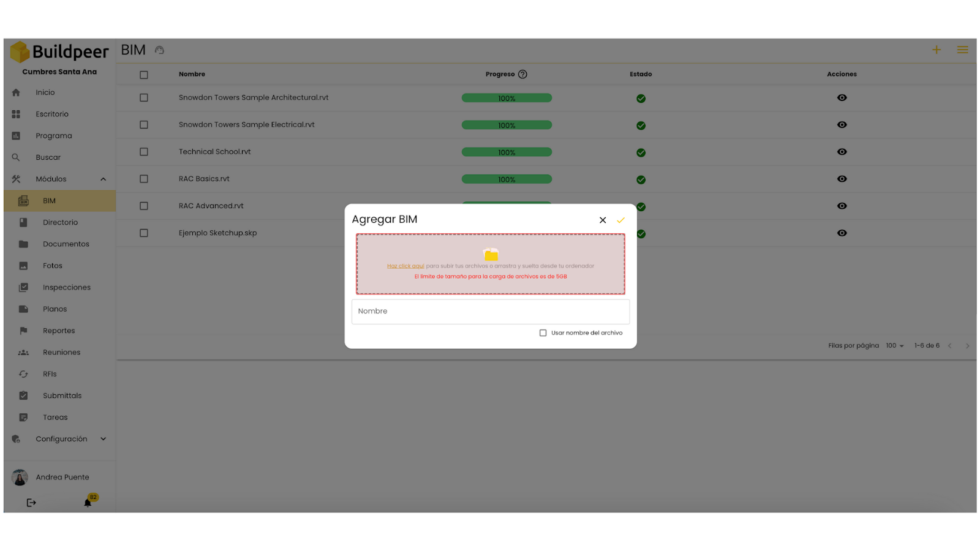This screenshot has height=551, width=980.
Task: Click the Nombre column header
Action: coord(192,75)
